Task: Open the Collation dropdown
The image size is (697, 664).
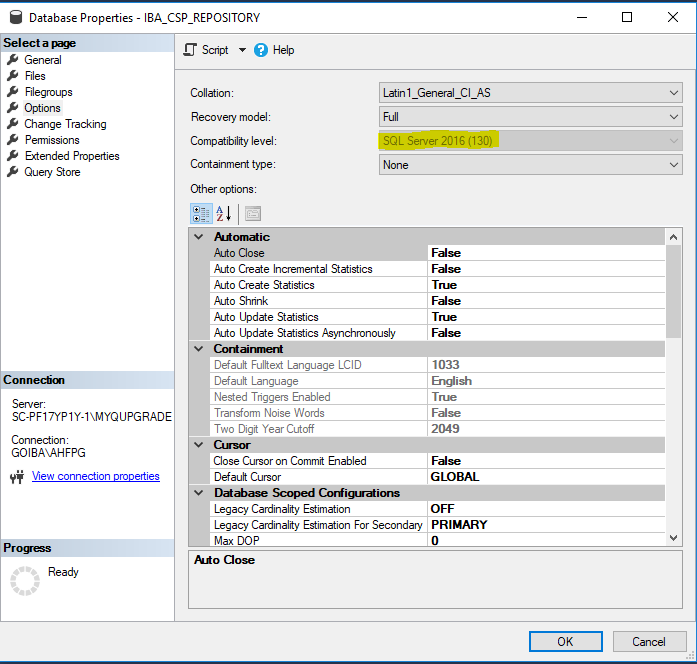Action: [x=530, y=93]
